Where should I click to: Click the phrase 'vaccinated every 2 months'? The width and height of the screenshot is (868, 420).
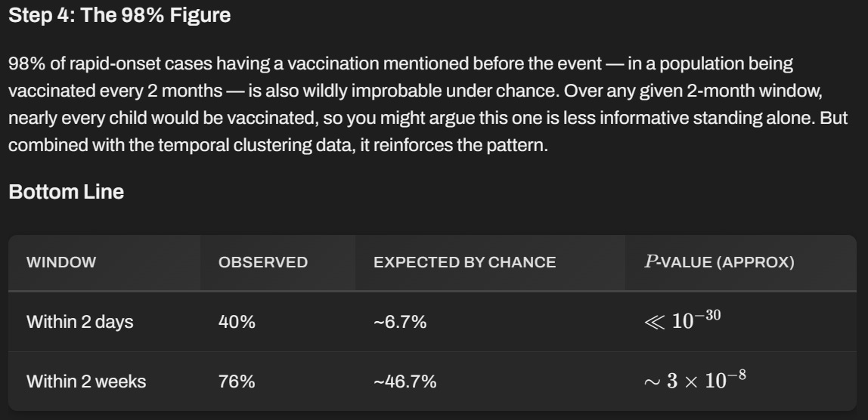[x=115, y=91]
